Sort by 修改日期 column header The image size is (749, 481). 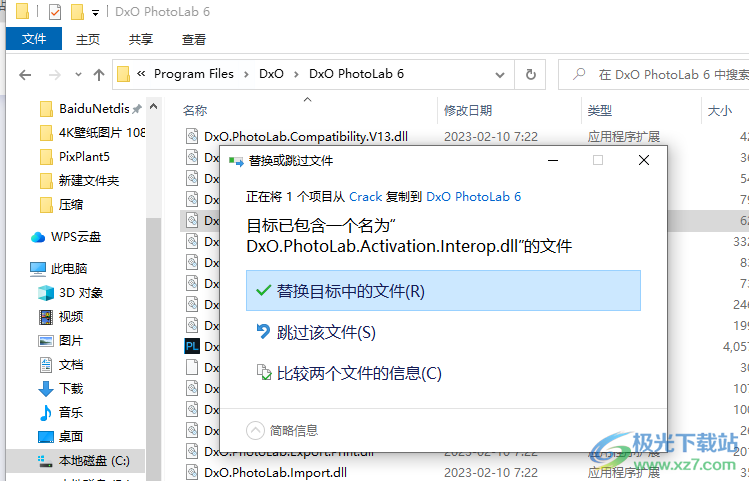coord(468,111)
